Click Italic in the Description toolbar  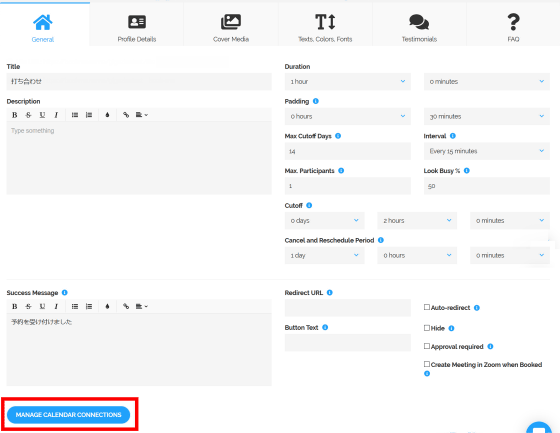click(56, 115)
